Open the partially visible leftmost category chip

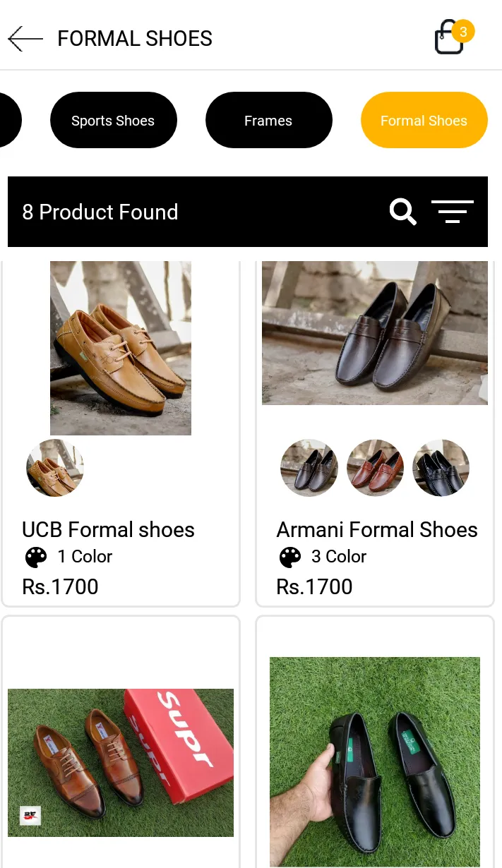point(8,120)
